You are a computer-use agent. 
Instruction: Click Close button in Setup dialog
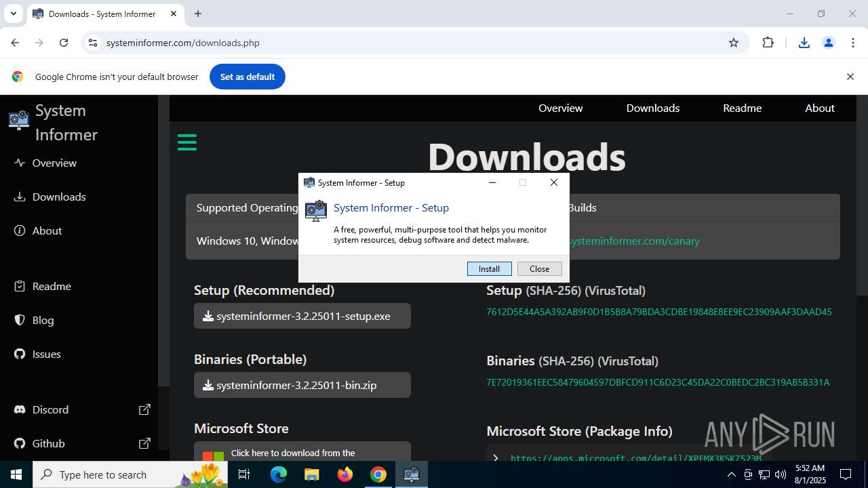(540, 269)
